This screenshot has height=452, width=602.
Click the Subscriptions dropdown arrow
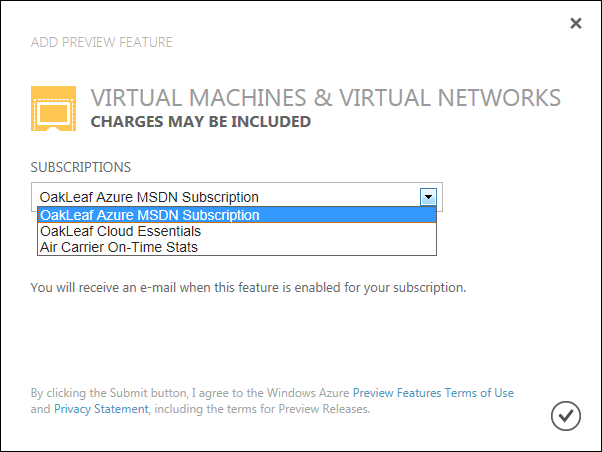428,197
